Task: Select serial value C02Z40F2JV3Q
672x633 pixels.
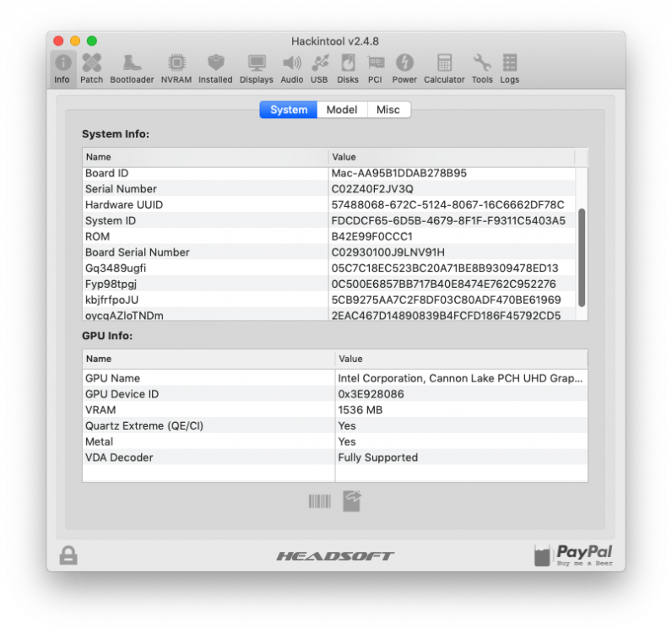Action: (372, 189)
